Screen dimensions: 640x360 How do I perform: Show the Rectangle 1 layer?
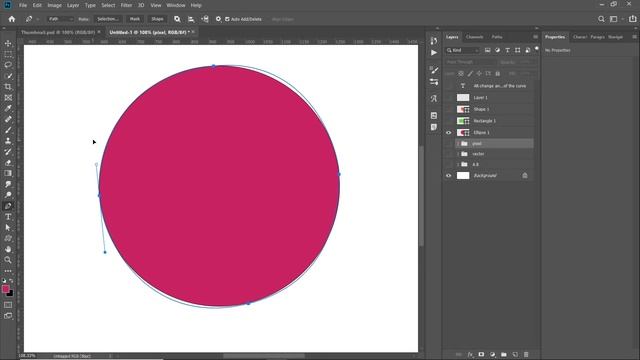[449, 121]
